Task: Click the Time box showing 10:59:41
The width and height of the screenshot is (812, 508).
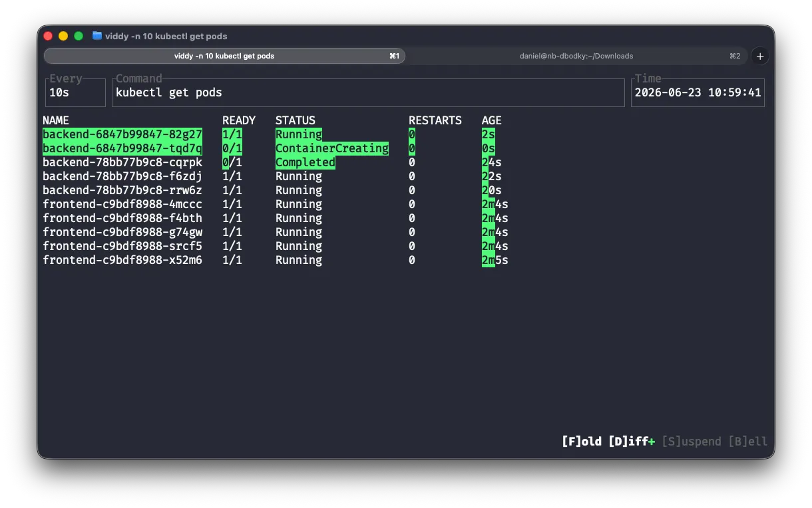Action: [698, 92]
